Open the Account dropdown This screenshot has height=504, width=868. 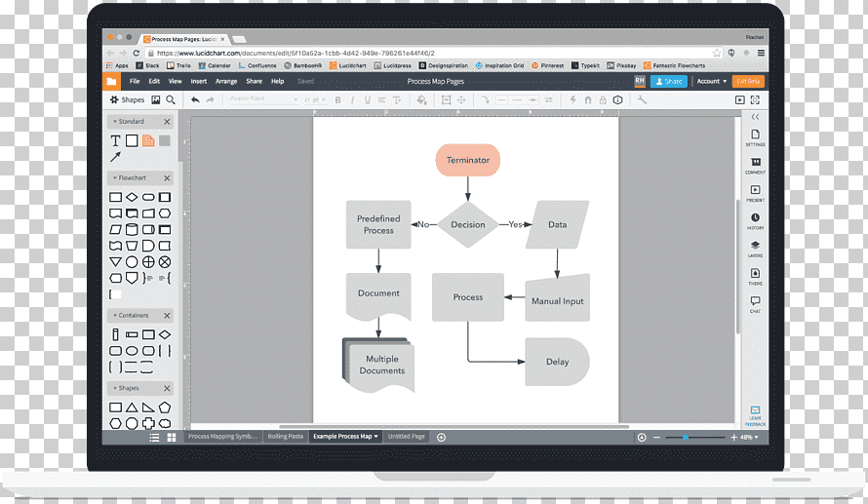click(711, 81)
